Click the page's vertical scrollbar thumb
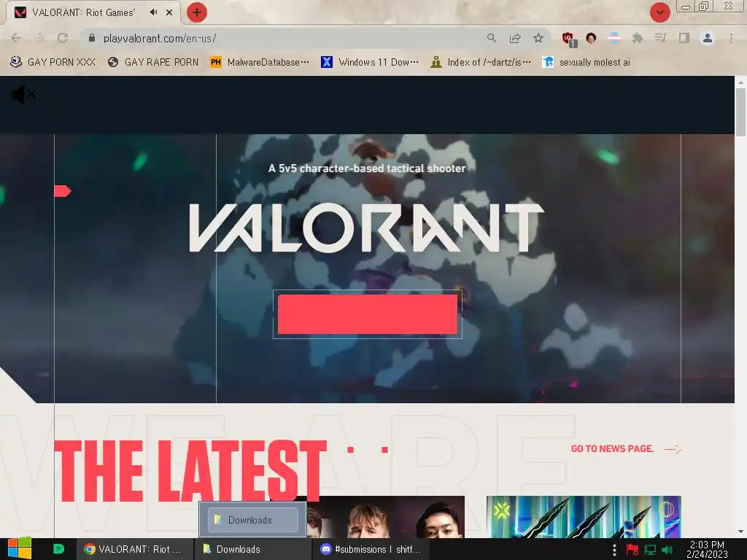 tap(740, 112)
